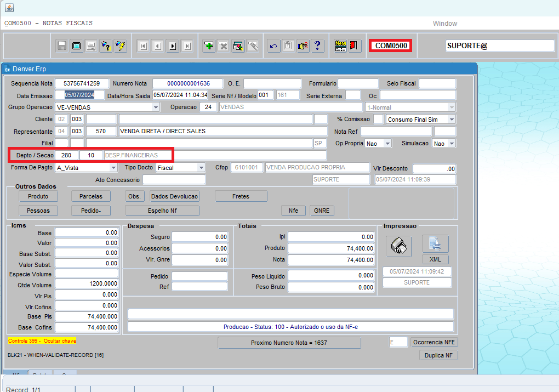
Task: Insert new record with green plus
Action: coord(209,46)
